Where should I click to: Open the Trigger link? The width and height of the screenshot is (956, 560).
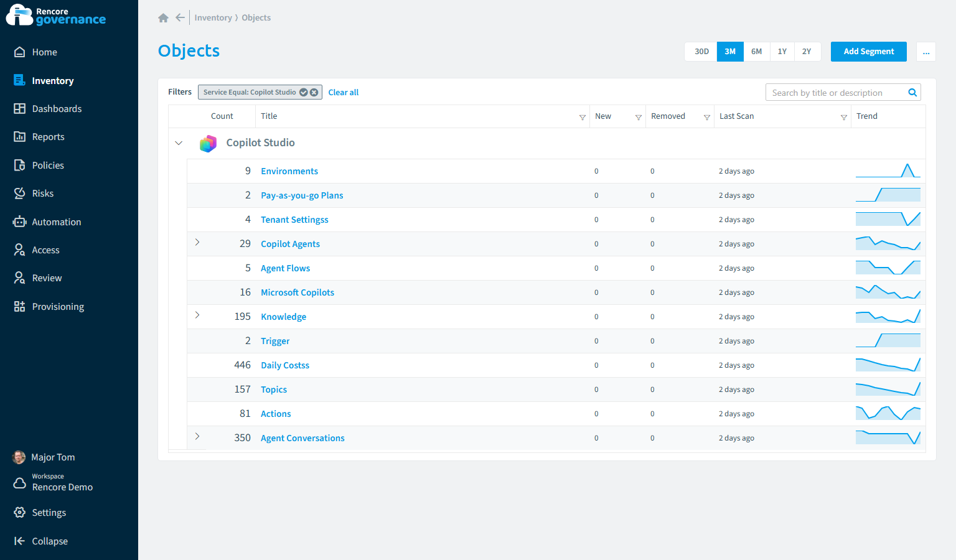point(275,341)
